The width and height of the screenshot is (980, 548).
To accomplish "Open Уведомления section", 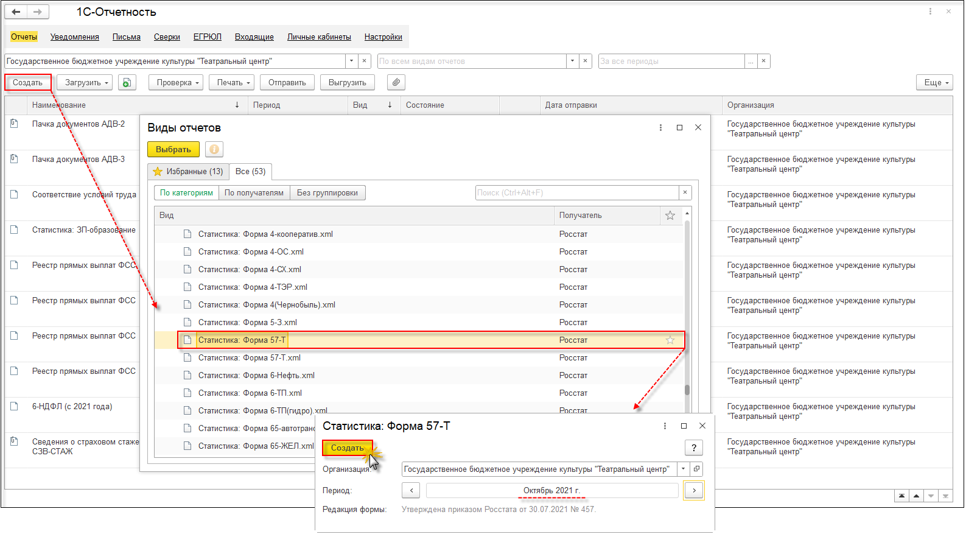I will [x=74, y=37].
